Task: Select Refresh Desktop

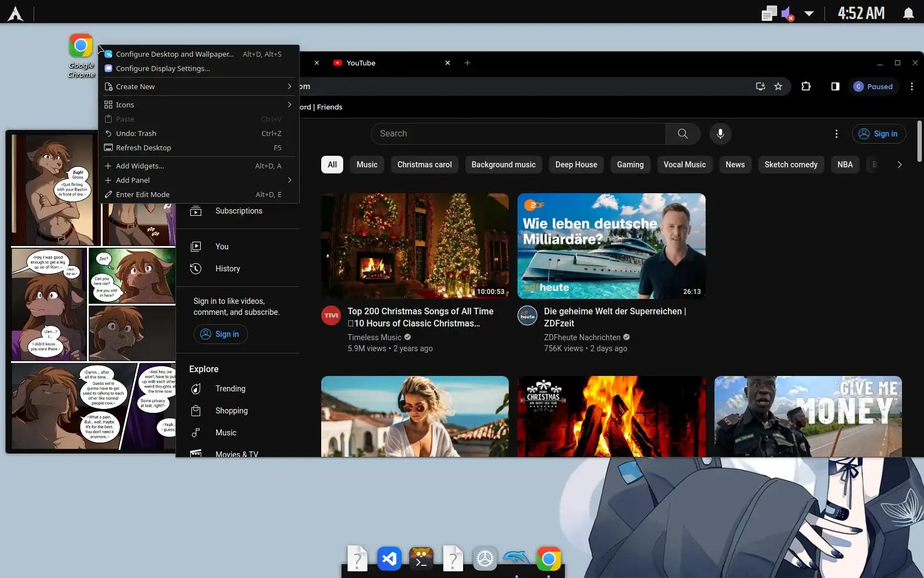Action: coord(199,148)
